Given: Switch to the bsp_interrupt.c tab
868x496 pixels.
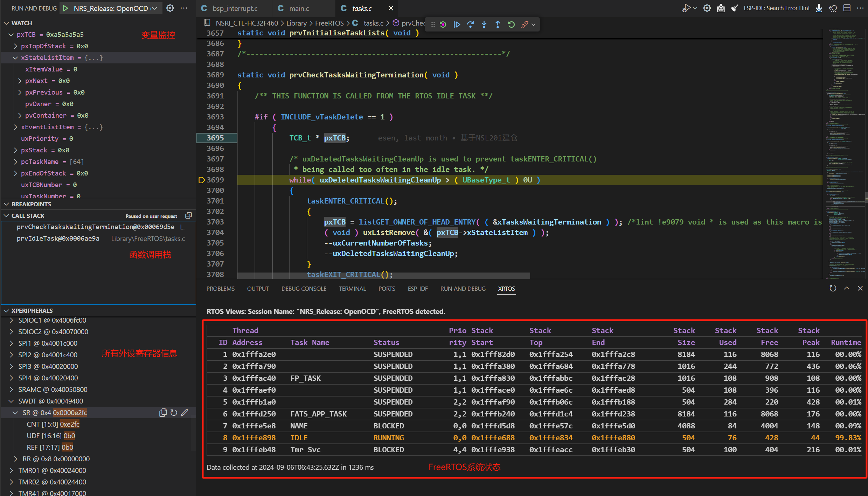Looking at the screenshot, I should click(235, 8).
